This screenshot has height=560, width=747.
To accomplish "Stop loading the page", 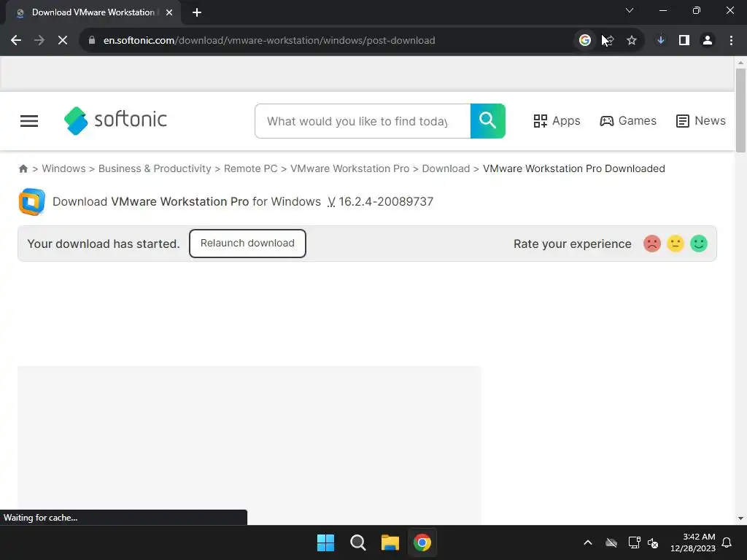I will (63, 41).
